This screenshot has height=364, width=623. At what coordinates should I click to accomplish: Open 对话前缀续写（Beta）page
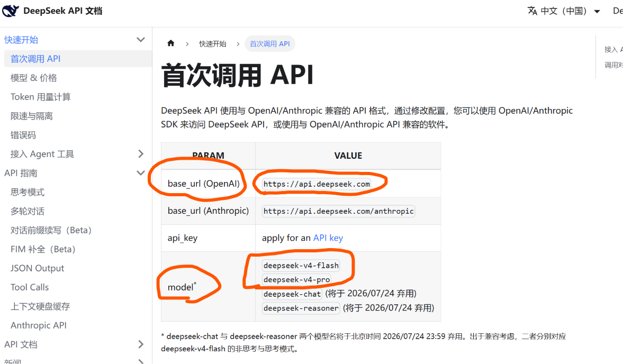pos(51,230)
